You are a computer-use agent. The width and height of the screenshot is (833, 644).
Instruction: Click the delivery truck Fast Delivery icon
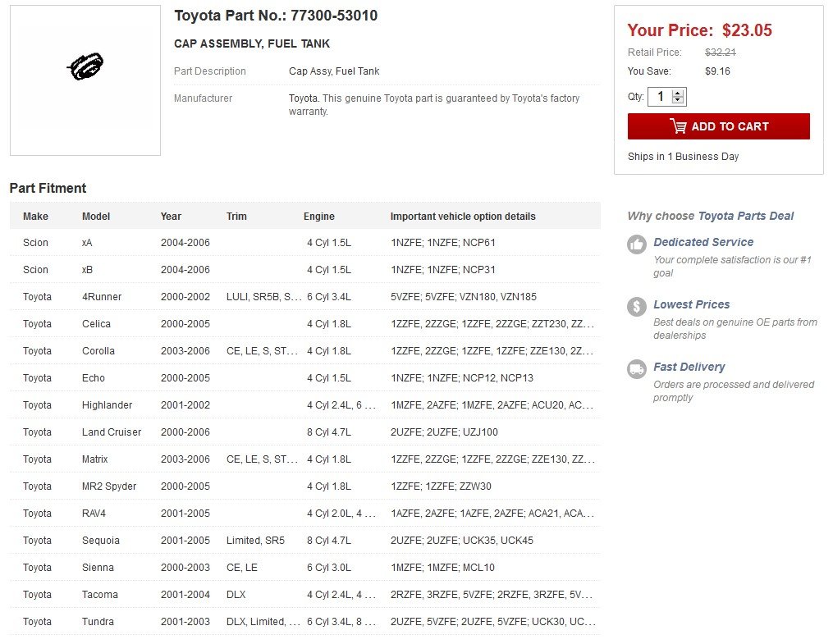636,369
